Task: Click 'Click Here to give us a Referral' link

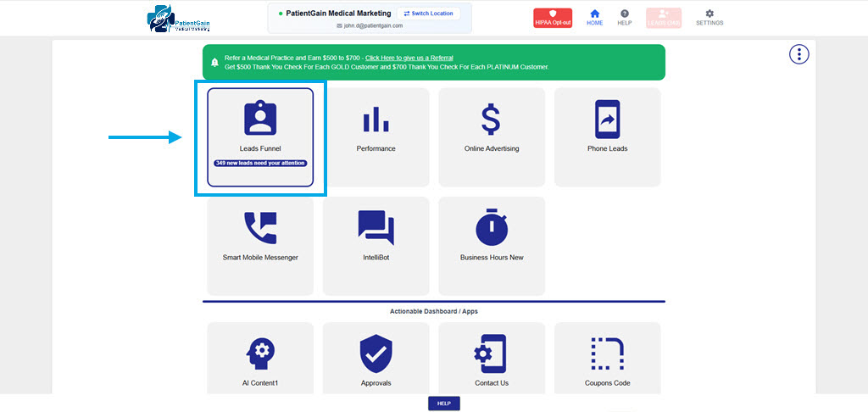Action: 409,58
